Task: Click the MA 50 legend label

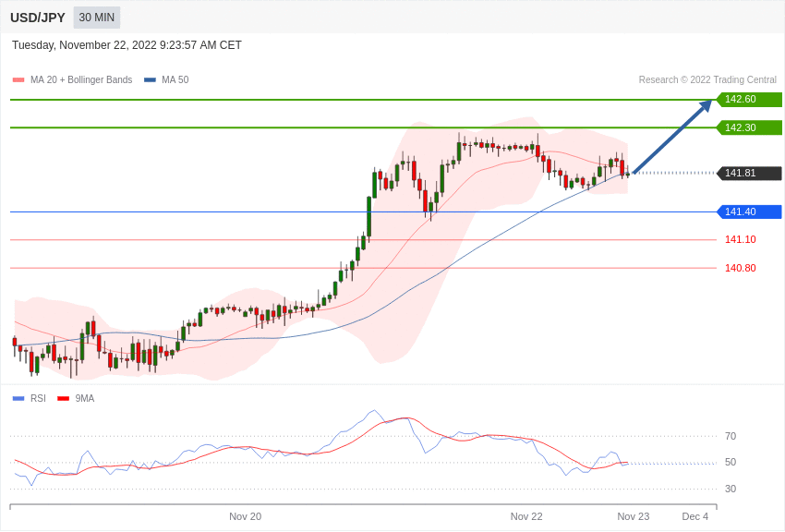Action: (175, 80)
